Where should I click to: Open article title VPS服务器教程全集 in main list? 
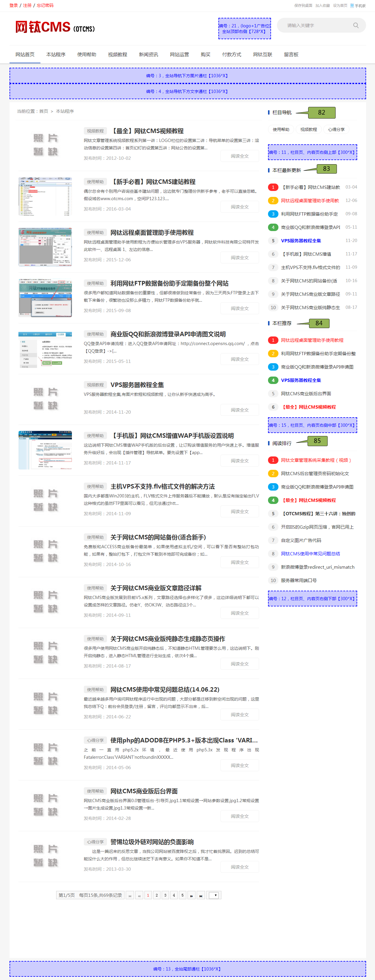137,385
